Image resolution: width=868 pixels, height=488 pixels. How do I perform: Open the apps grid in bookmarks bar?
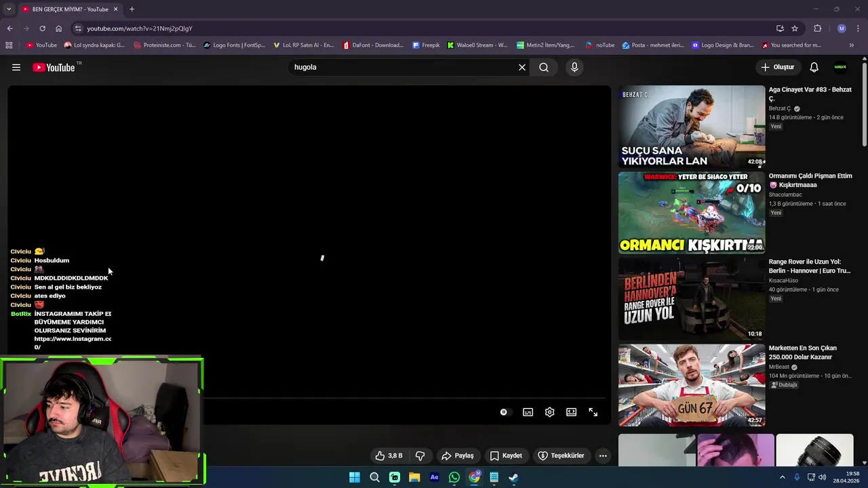tap(9, 45)
